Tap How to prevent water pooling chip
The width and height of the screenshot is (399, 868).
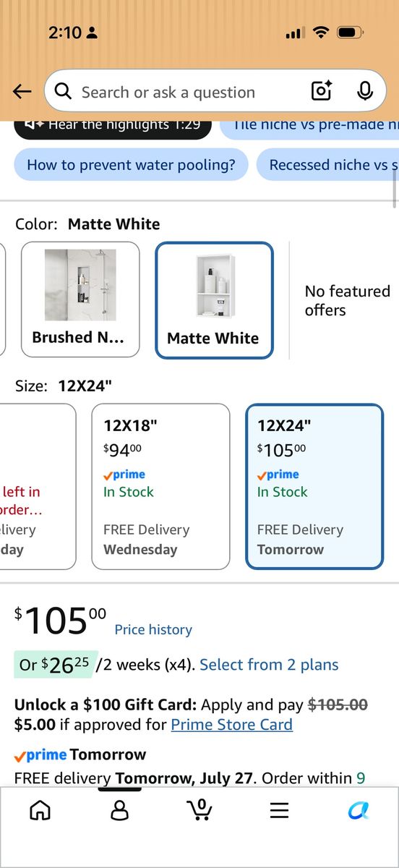click(x=131, y=165)
